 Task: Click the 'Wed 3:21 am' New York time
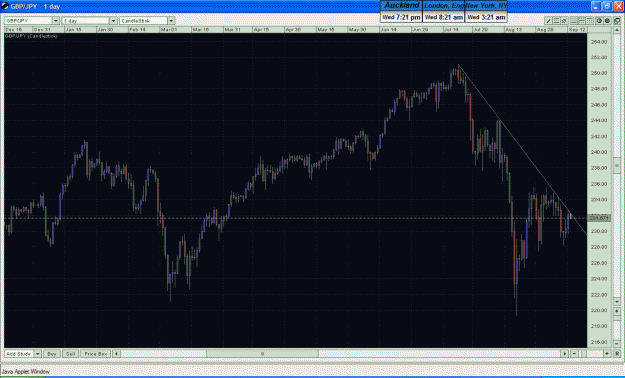click(486, 17)
